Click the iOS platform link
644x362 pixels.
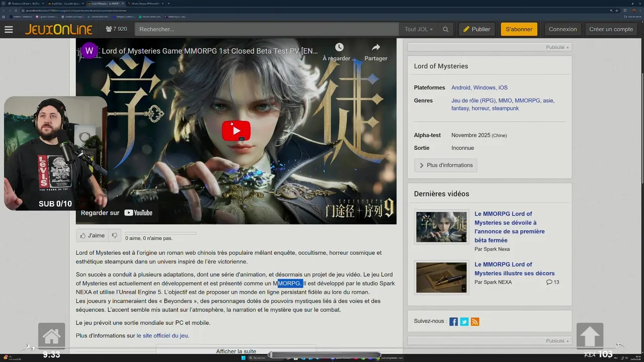coord(503,87)
